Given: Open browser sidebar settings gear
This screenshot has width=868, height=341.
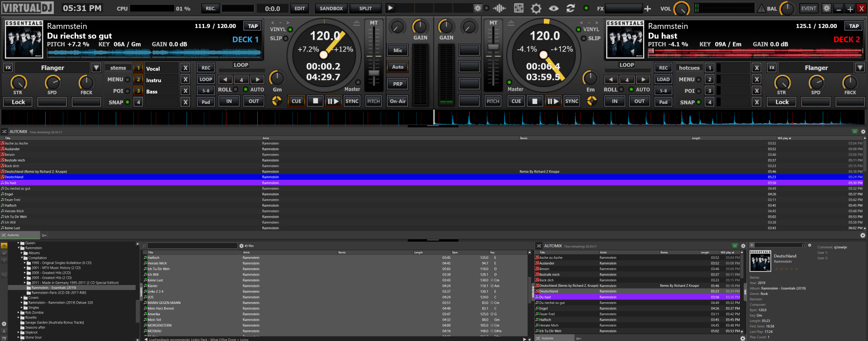Looking at the screenshot, I should 4,324.
